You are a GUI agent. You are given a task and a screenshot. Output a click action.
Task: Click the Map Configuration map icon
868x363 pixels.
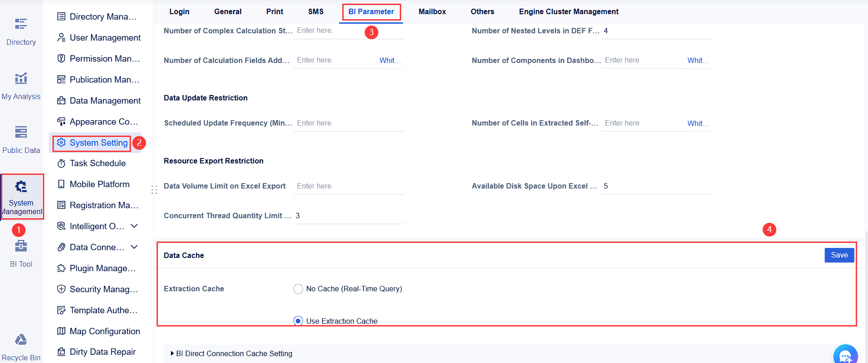click(x=61, y=331)
